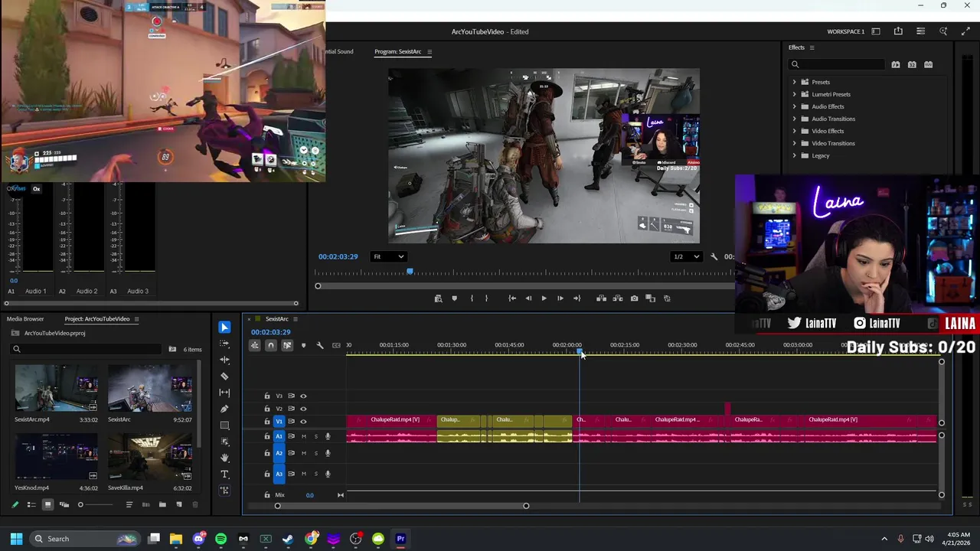Image resolution: width=980 pixels, height=551 pixels.
Task: Select the SaveKilla.mp4 thumbnail in project bin
Action: coord(150,457)
